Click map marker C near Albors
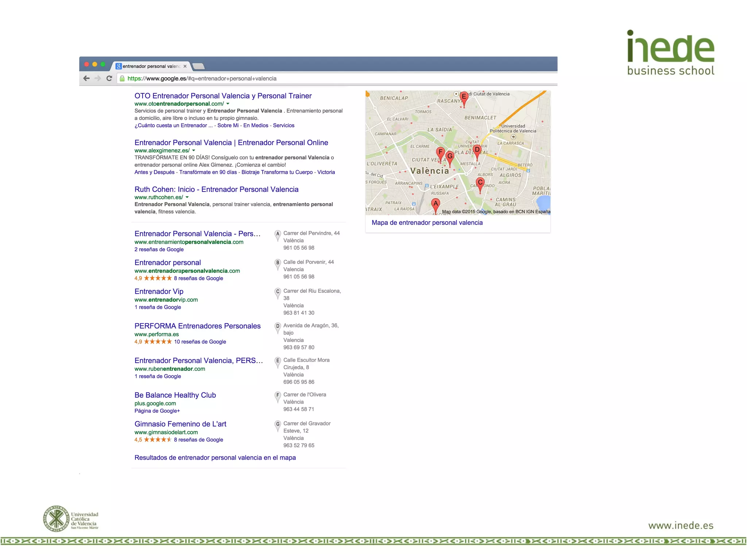Viewport: 747px width, 560px height. (x=480, y=183)
